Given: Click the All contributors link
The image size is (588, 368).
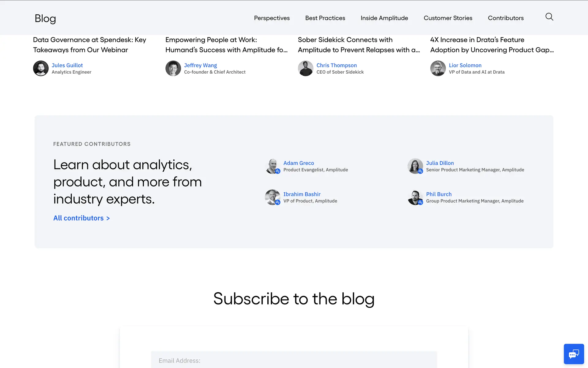Looking at the screenshot, I should 81,218.
